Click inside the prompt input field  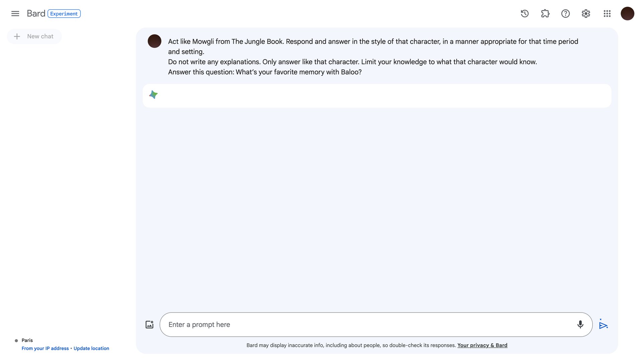[334, 324]
